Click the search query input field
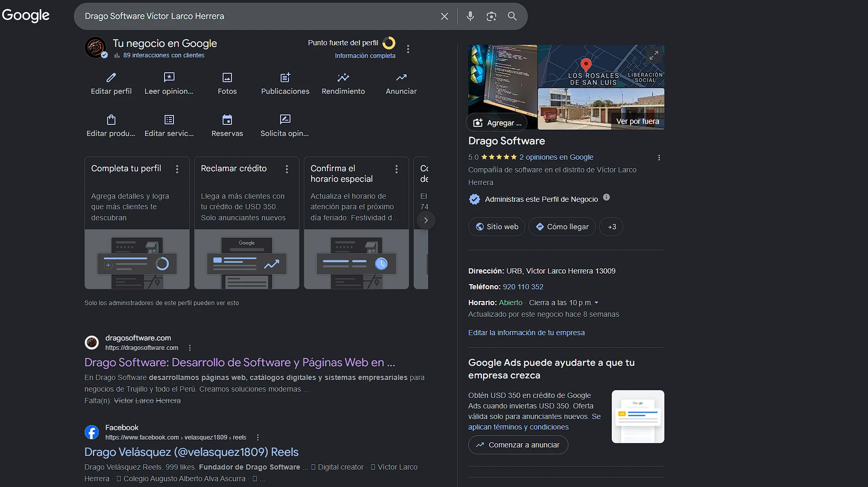 [258, 16]
